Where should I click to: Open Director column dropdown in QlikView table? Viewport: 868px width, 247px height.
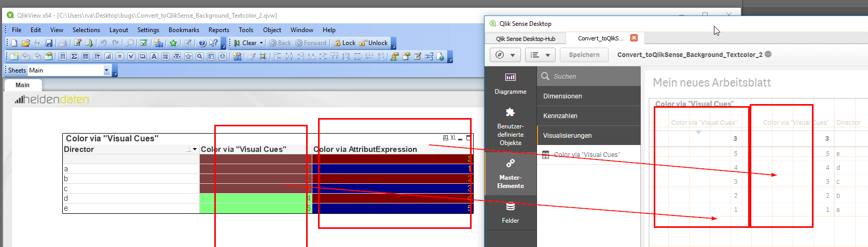[x=195, y=150]
